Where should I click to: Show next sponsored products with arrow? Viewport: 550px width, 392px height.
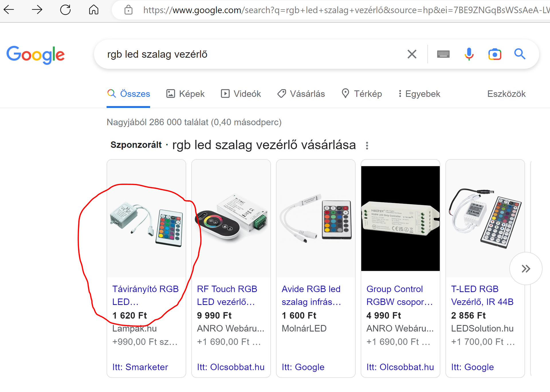pyautogui.click(x=526, y=268)
